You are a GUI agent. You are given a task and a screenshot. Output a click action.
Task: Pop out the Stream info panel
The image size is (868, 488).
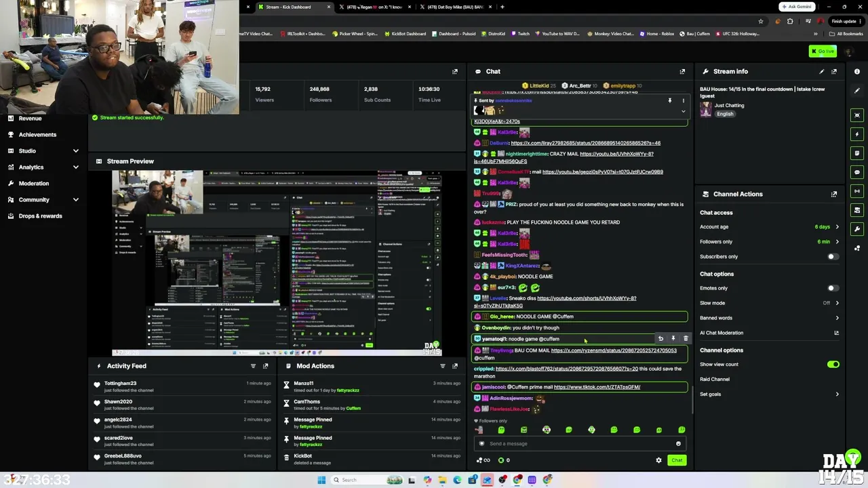coord(834,71)
